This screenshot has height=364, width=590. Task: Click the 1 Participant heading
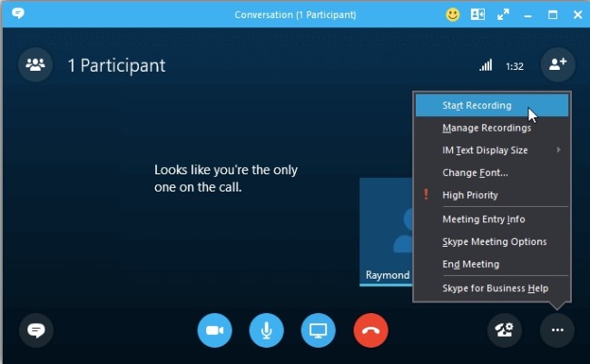click(116, 66)
